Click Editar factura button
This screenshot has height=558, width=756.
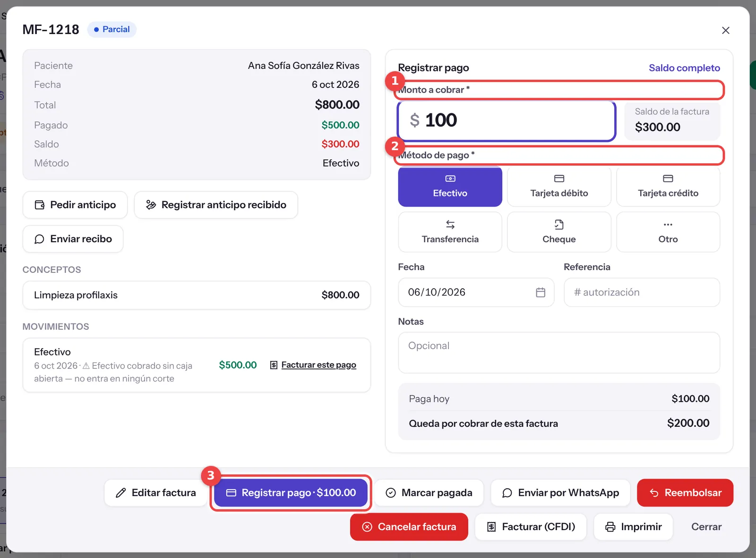156,493
